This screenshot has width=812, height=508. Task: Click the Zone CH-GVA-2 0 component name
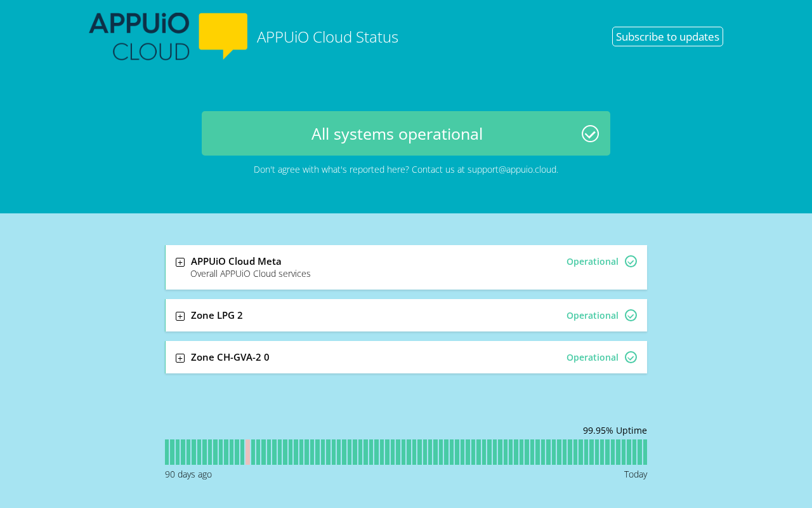(230, 357)
